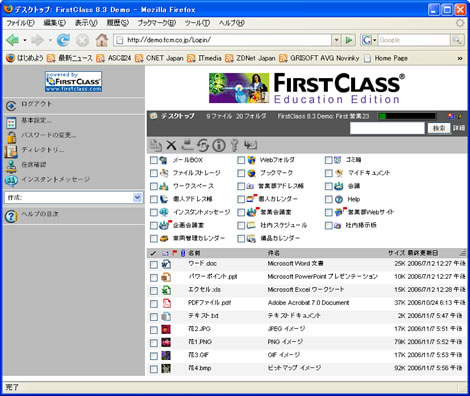The width and height of the screenshot is (470, 396).
Task: Open the ツール menu
Action: tap(197, 23)
